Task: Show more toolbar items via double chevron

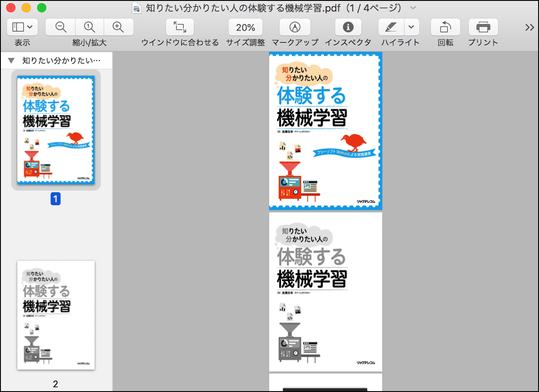Action: tap(529, 27)
